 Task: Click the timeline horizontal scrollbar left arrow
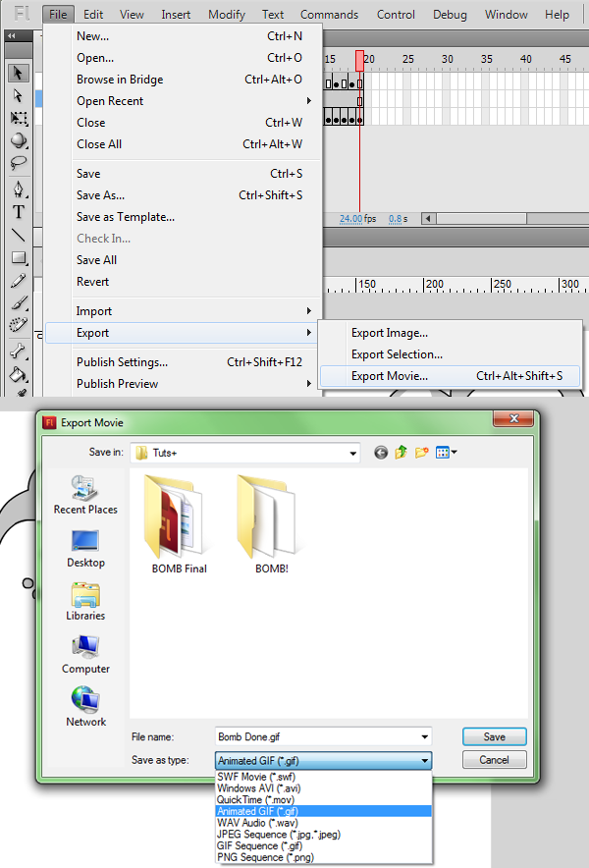pyautogui.click(x=427, y=219)
